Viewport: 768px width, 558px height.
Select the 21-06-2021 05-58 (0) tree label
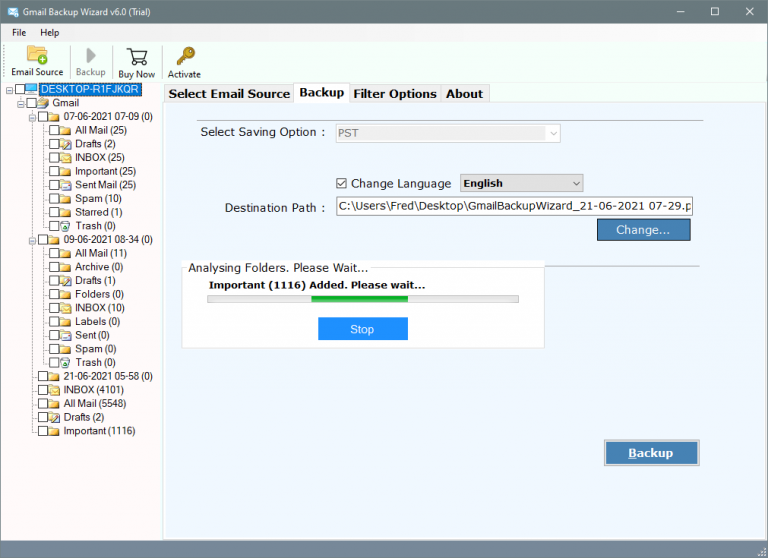pyautogui.click(x=108, y=376)
